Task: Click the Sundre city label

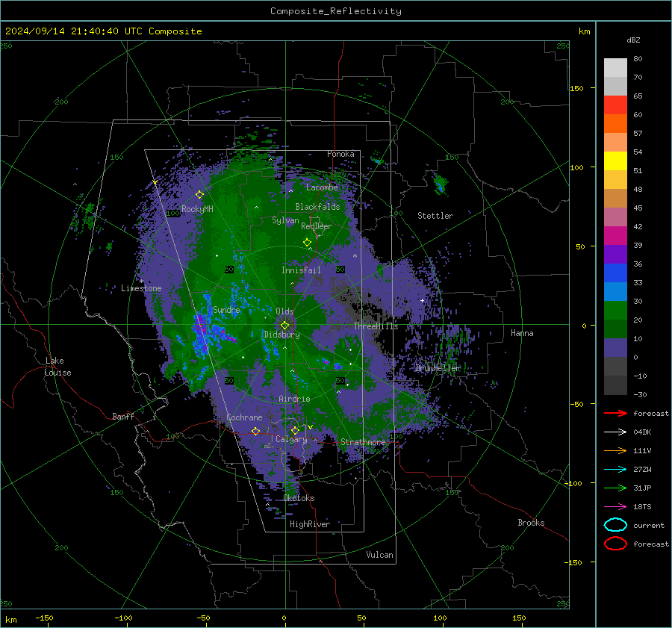Action: coord(226,309)
